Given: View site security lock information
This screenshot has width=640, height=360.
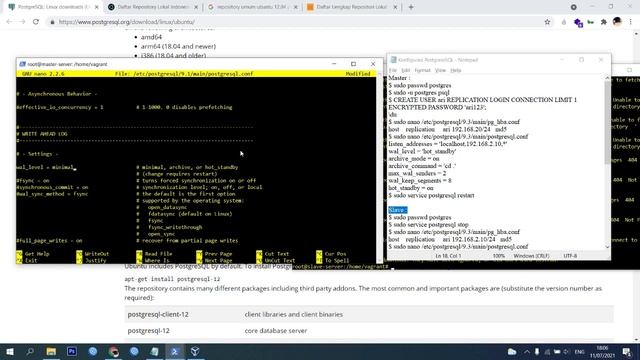Looking at the screenshot, I should coord(52,22).
